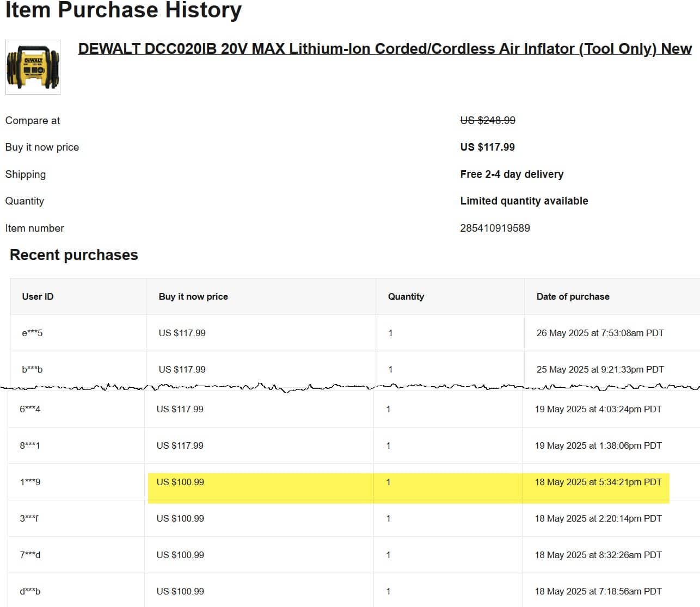The image size is (700, 607).
Task: Click the bold US $117.99 Buy it now price
Action: click(x=487, y=147)
